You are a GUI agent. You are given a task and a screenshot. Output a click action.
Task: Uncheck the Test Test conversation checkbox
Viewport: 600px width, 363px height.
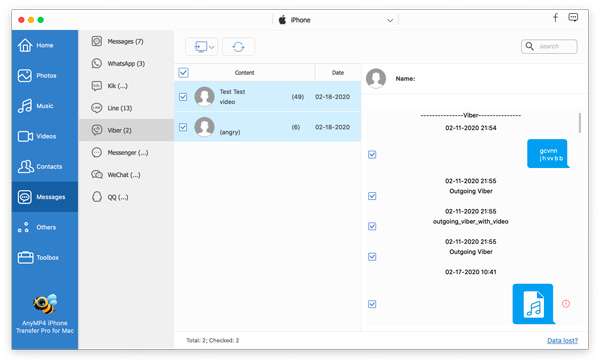tap(183, 97)
